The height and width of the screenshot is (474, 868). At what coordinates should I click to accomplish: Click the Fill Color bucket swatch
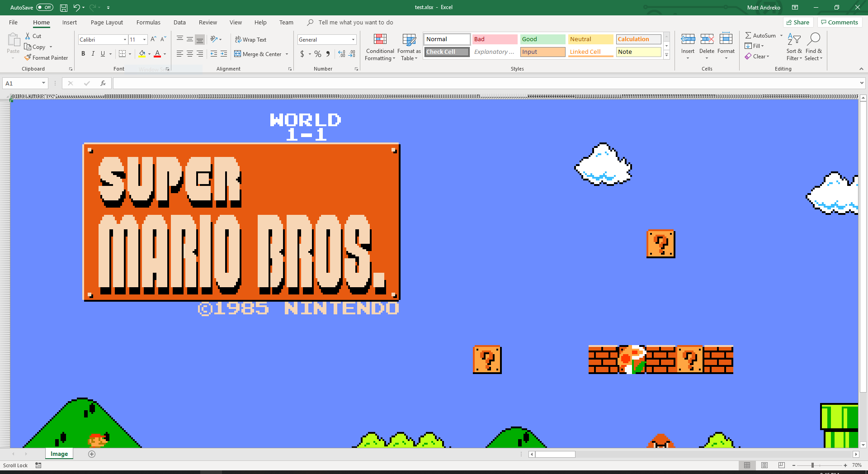(x=142, y=54)
